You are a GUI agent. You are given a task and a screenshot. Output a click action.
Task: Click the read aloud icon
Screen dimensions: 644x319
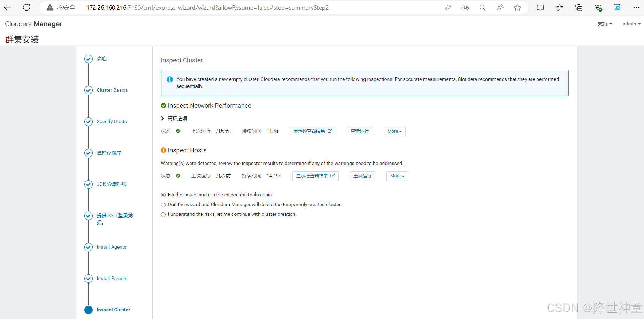click(x=500, y=8)
